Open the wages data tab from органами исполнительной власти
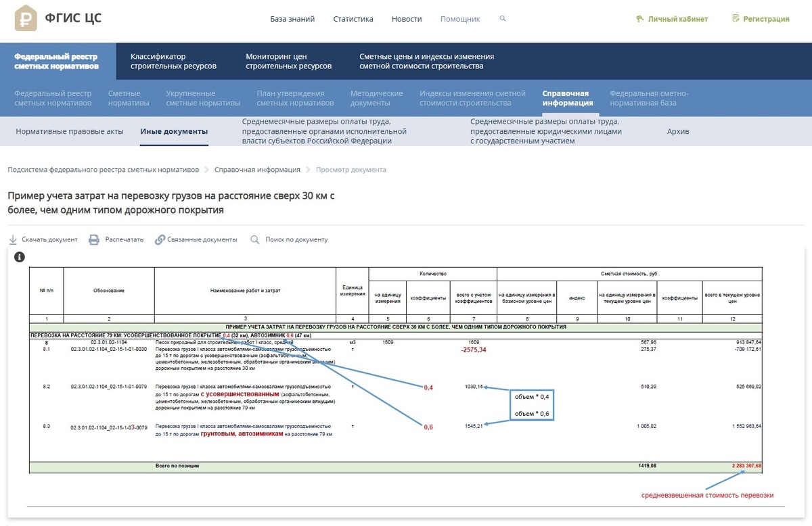812x526 pixels. (325, 131)
